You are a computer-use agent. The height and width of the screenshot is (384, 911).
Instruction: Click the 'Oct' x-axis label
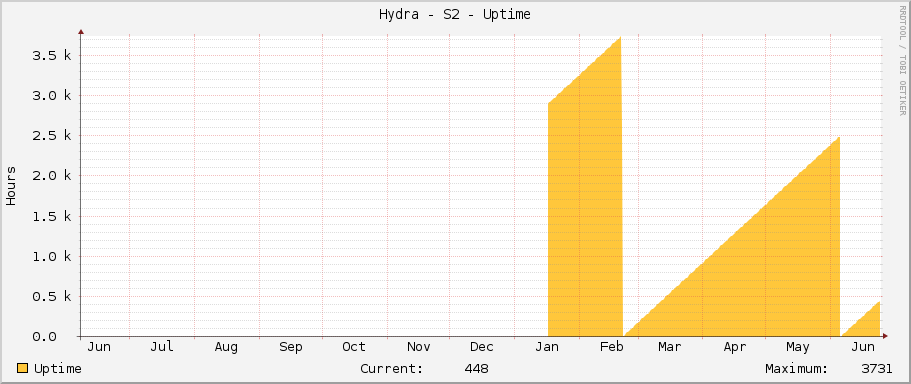354,347
